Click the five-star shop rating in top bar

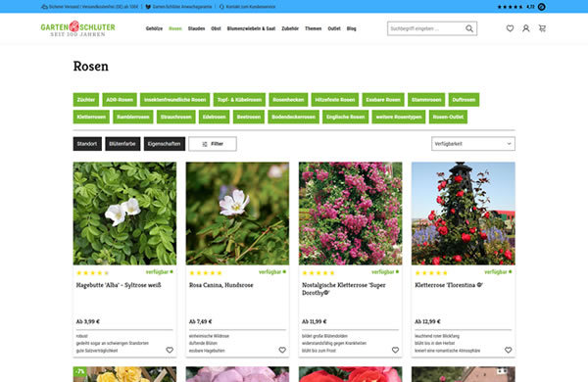[510, 7]
